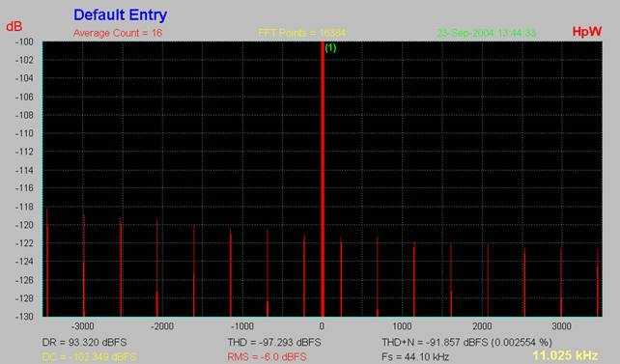This screenshot has height=364, width=620.
Task: Click the '-104' label on the dB axis
Action: 24,78
